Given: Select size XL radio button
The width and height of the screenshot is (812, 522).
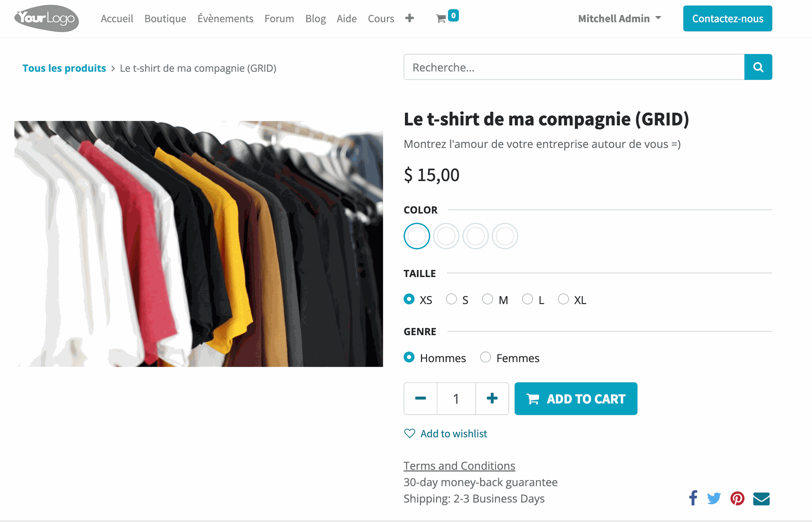Looking at the screenshot, I should coord(563,299).
